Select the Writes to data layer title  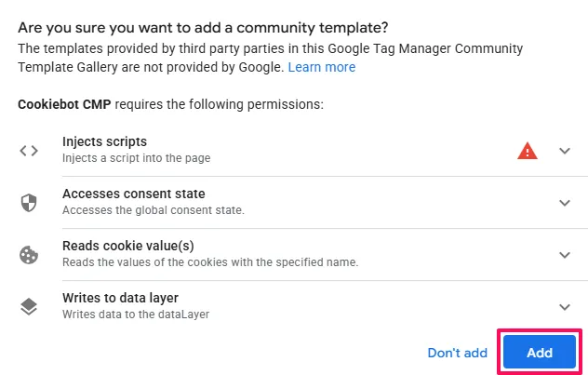point(120,298)
